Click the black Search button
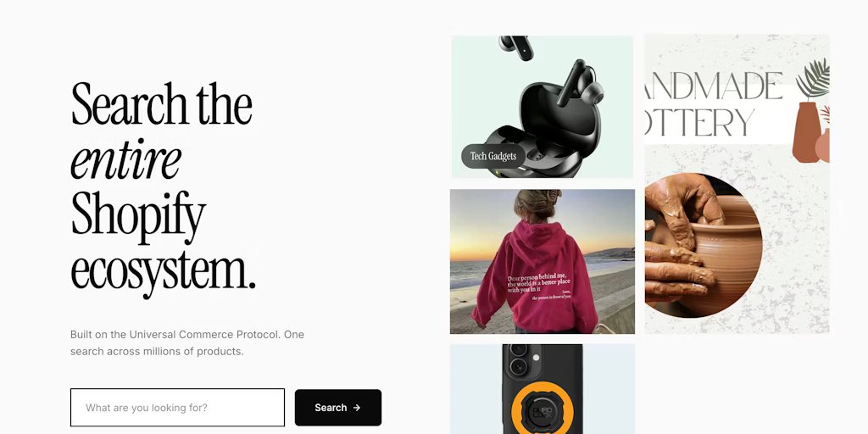868x434 pixels. point(337,408)
